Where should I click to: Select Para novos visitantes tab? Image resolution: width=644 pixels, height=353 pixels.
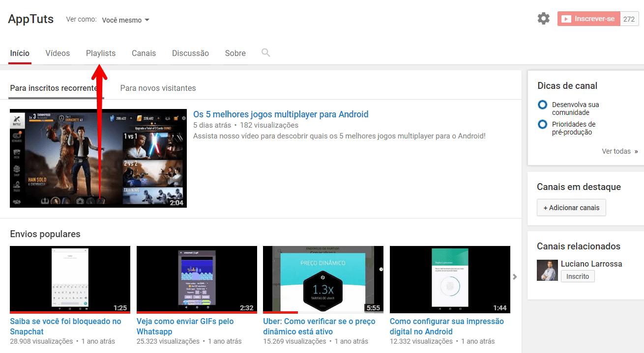[x=158, y=88]
